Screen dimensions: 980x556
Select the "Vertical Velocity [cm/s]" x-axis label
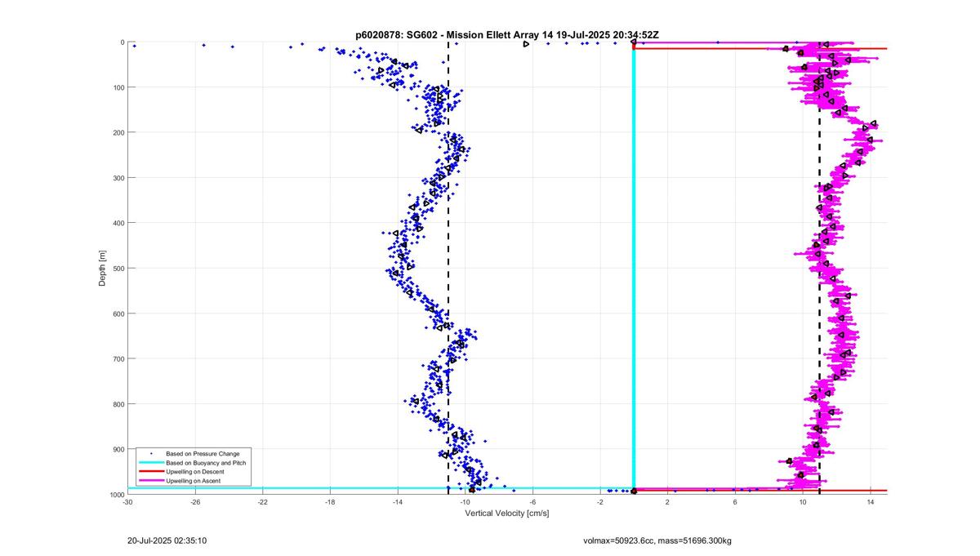tap(506, 514)
